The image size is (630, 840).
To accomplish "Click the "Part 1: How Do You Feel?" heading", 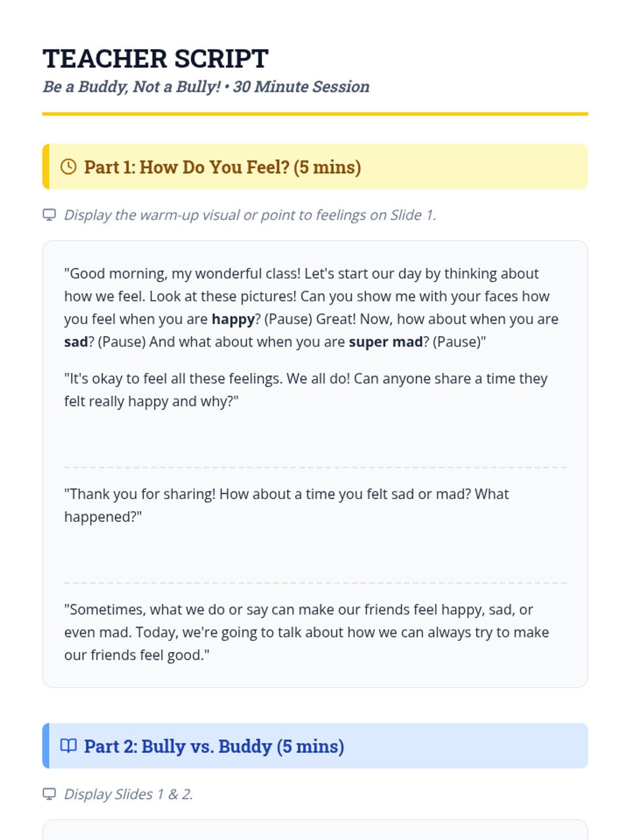I will (222, 167).
